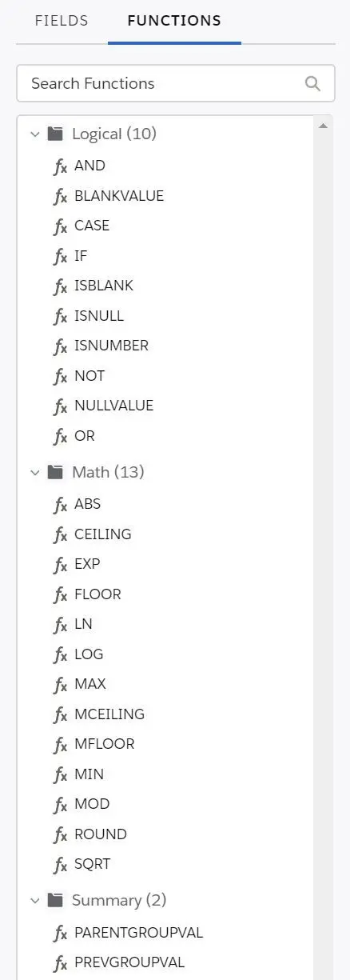Collapse the Math functions group chevron
The height and width of the screenshot is (980, 350).
[34, 473]
